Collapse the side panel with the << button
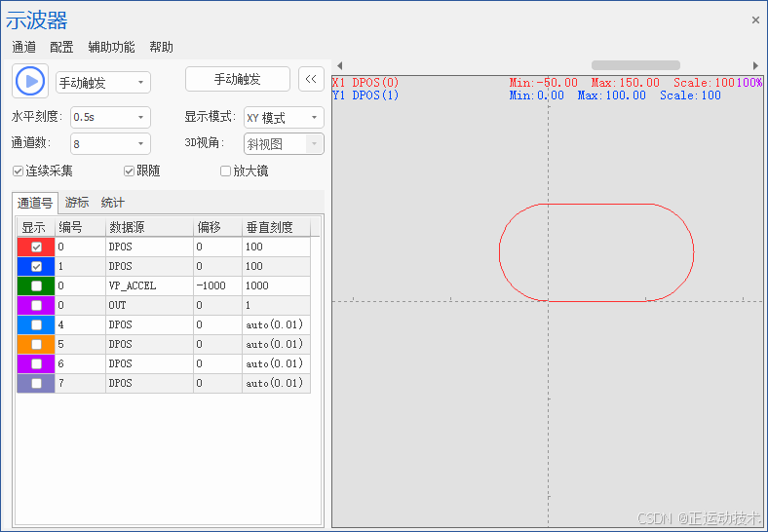Screen dimensions: 768x532 click(x=311, y=79)
